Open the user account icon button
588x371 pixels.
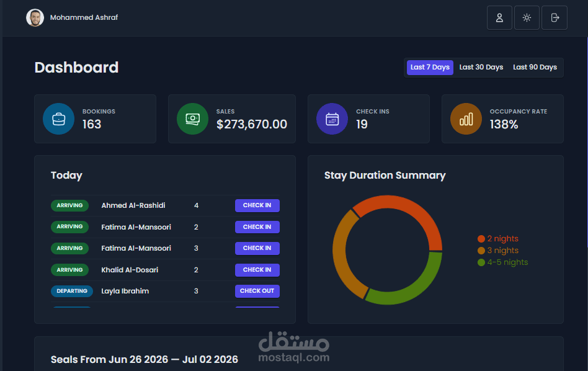(499, 17)
